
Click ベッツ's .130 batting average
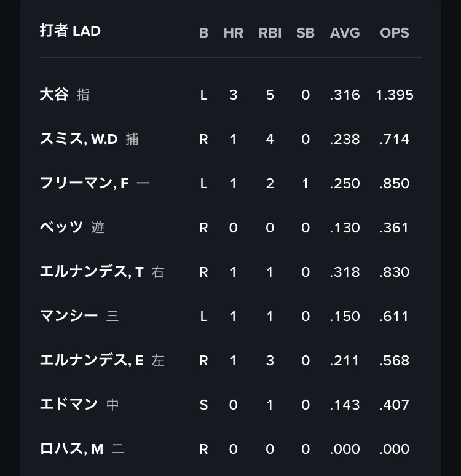tap(345, 228)
